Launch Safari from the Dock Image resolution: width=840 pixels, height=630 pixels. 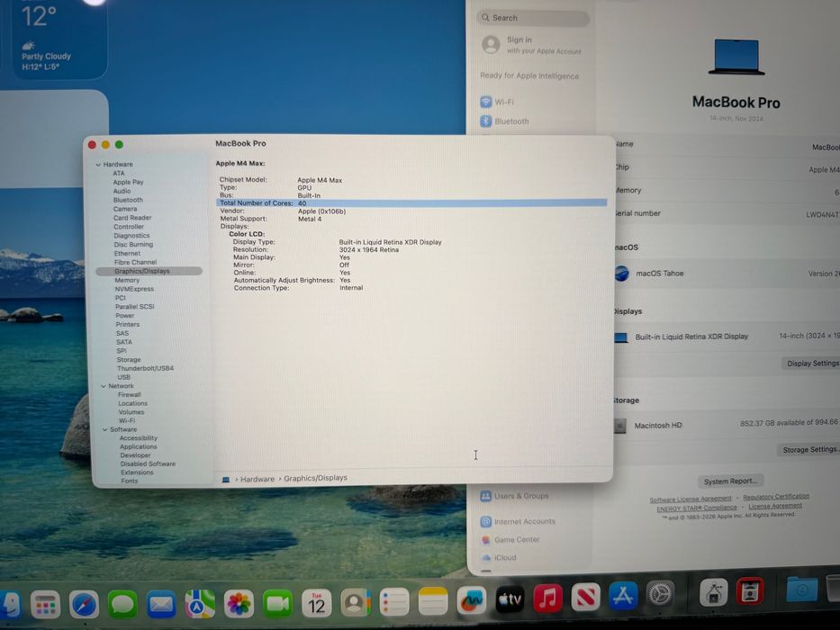84,605
